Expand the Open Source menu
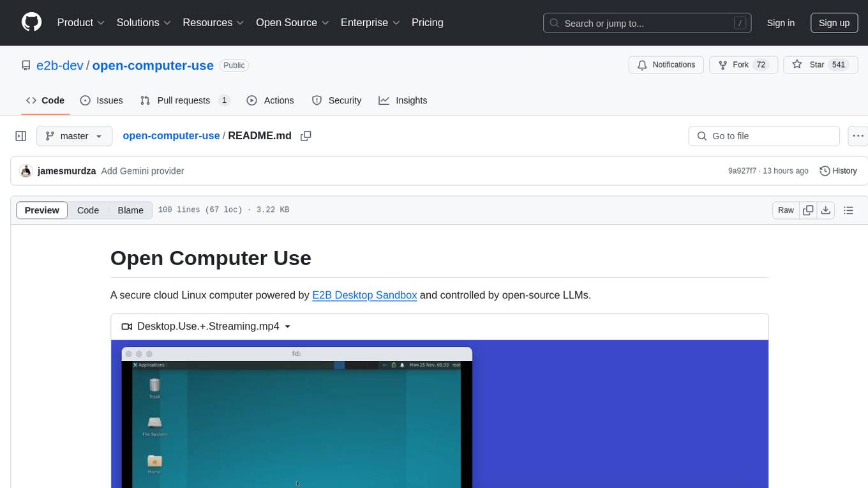Screen dimensions: 868x488 tap(292, 22)
